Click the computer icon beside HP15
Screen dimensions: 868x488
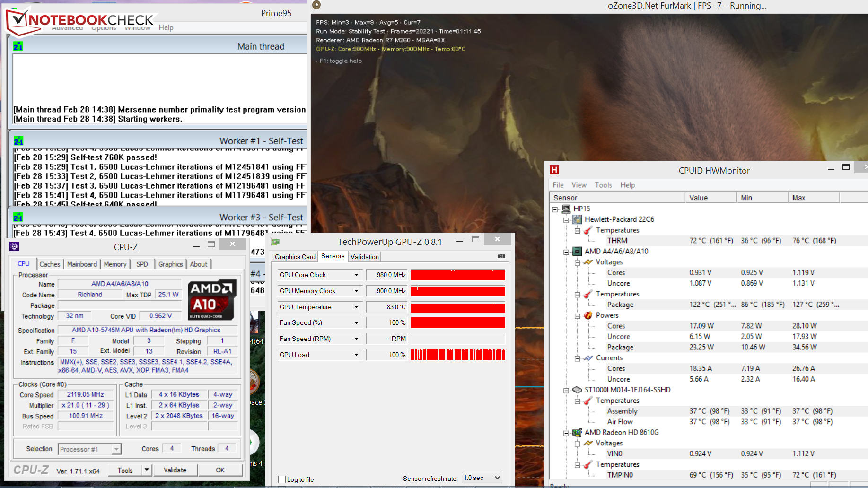coord(566,209)
